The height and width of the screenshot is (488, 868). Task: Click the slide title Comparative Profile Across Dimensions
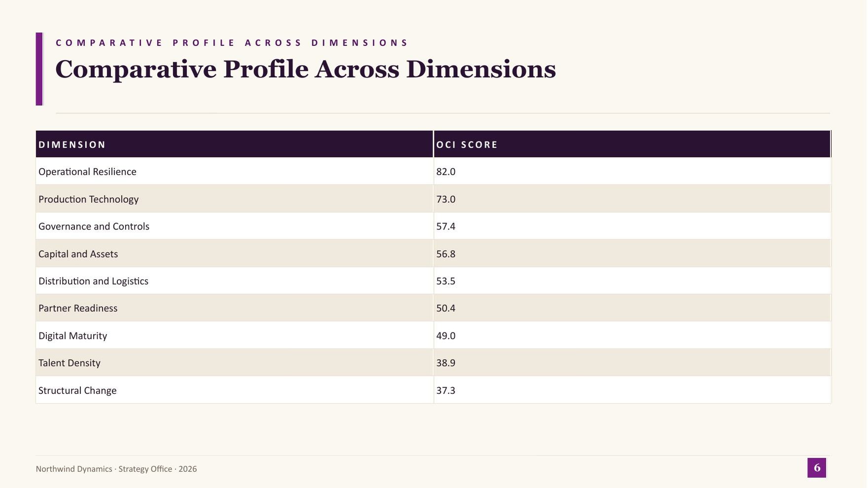pos(305,70)
